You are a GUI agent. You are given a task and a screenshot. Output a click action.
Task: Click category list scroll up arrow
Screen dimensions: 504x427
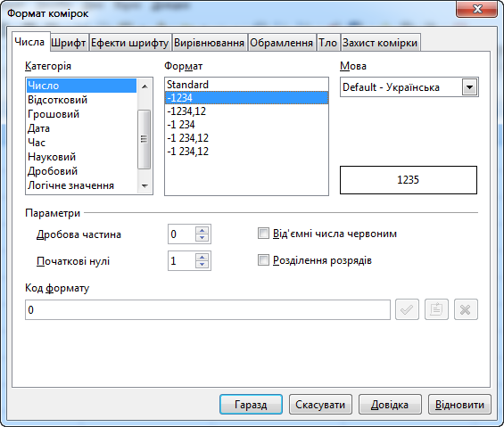click(x=145, y=86)
